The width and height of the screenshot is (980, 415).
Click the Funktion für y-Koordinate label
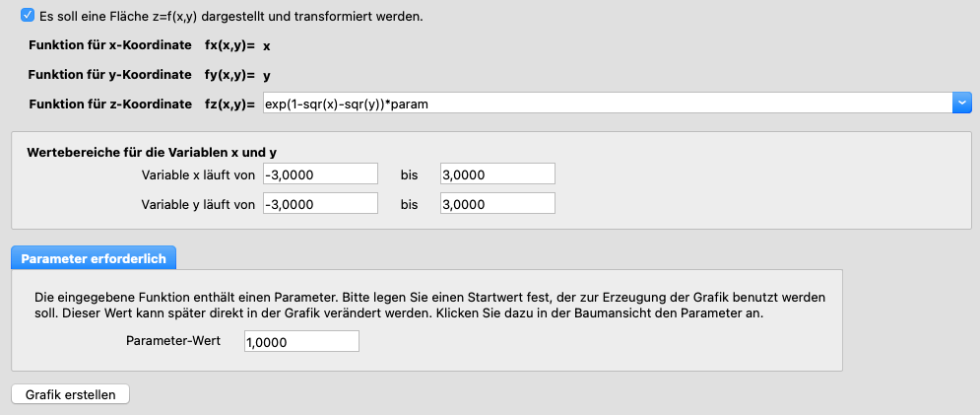point(110,75)
